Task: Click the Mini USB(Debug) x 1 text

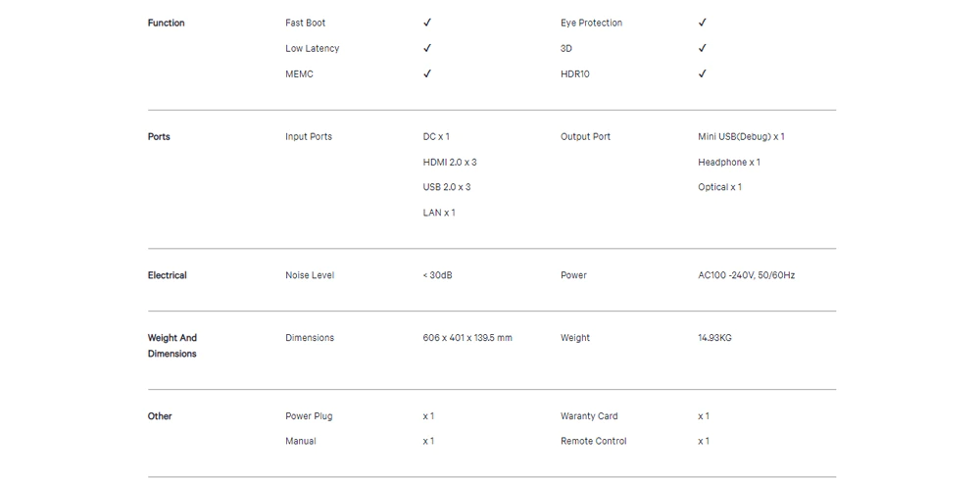Action: pyautogui.click(x=741, y=136)
